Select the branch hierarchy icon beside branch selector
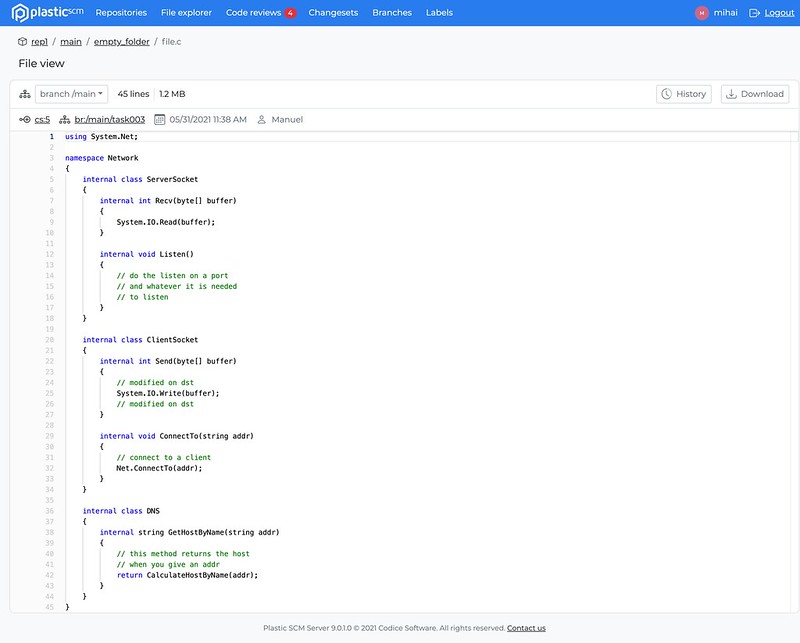Image resolution: width=800 pixels, height=643 pixels. tap(23, 93)
